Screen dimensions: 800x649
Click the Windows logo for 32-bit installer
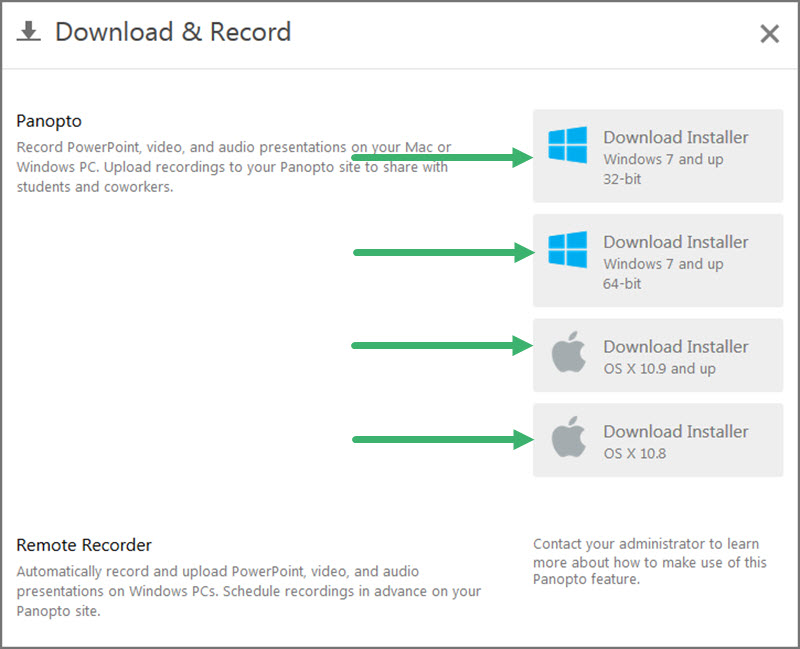pyautogui.click(x=567, y=145)
